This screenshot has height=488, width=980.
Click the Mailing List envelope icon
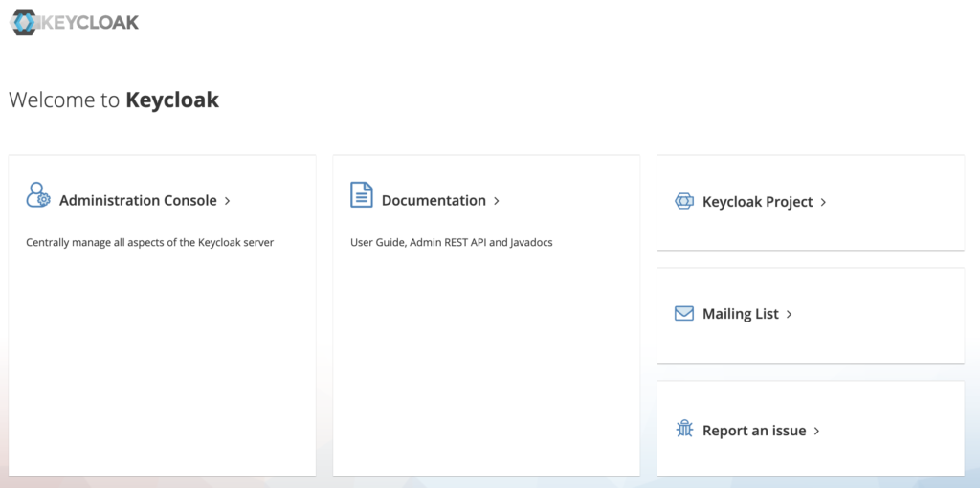pos(684,313)
